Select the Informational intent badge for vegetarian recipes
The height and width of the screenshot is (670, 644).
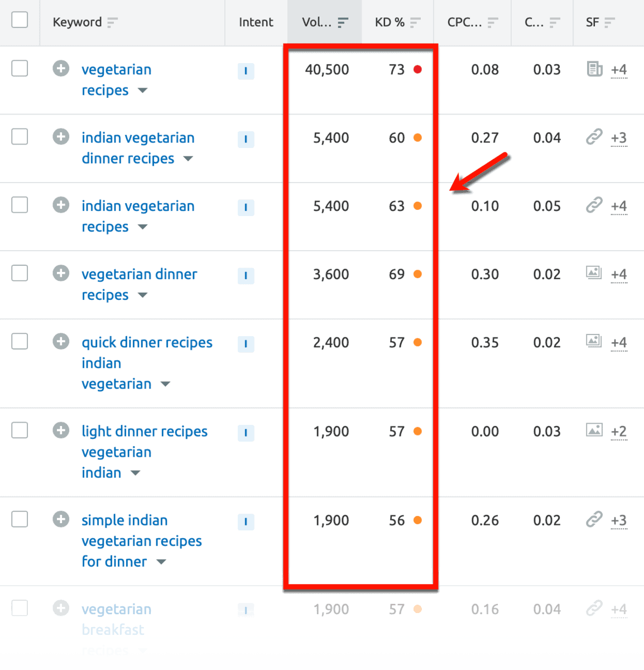click(x=246, y=71)
